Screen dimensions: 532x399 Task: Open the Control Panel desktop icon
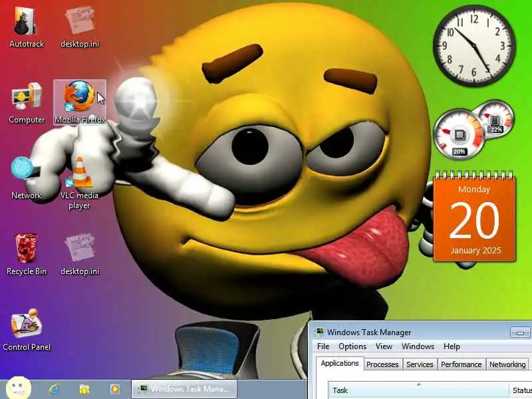click(x=27, y=330)
